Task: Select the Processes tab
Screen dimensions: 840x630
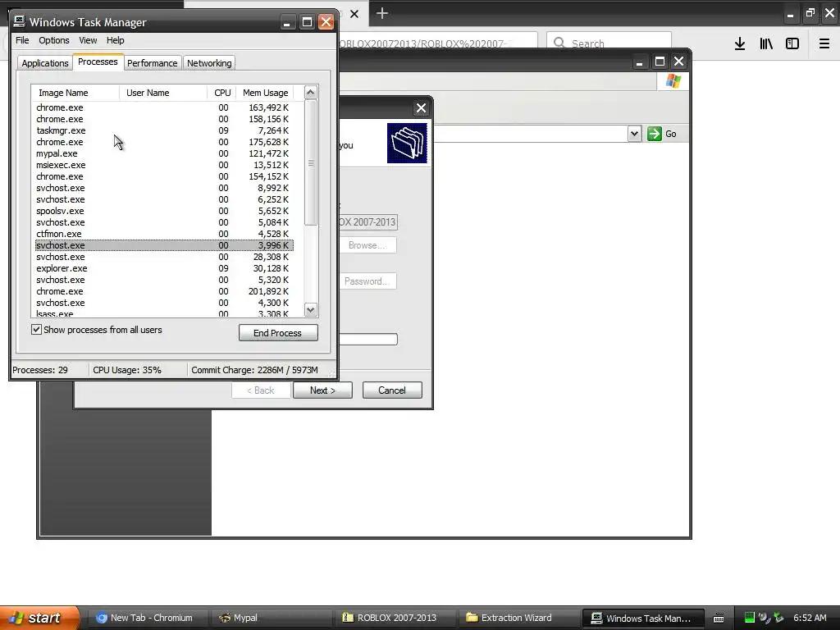Action: coord(98,62)
